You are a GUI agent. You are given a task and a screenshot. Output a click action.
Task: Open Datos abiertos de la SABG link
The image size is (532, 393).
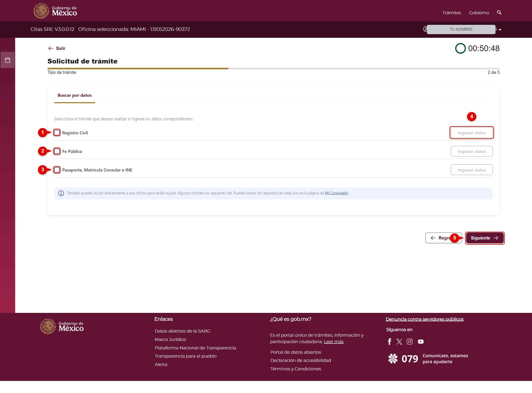(182, 331)
